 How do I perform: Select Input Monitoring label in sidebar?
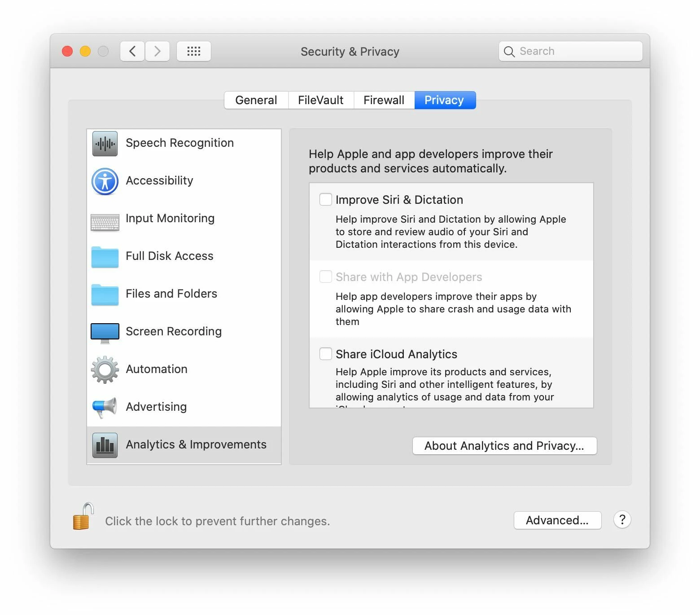[171, 218]
